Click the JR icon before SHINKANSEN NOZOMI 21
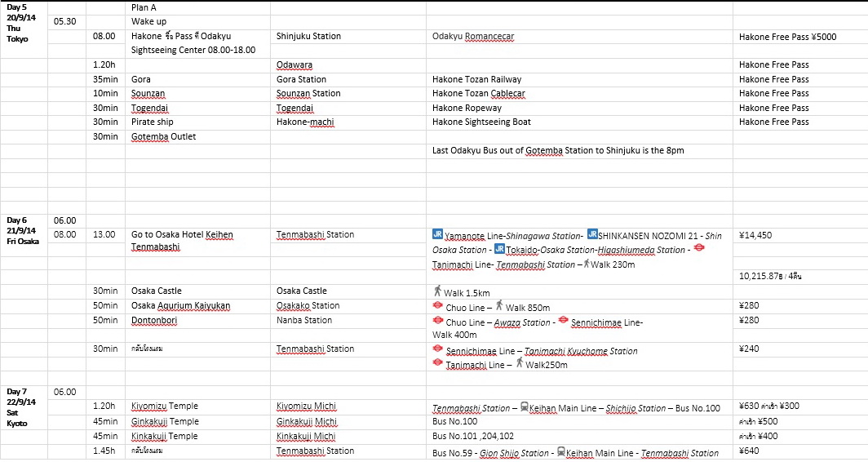 pos(592,234)
